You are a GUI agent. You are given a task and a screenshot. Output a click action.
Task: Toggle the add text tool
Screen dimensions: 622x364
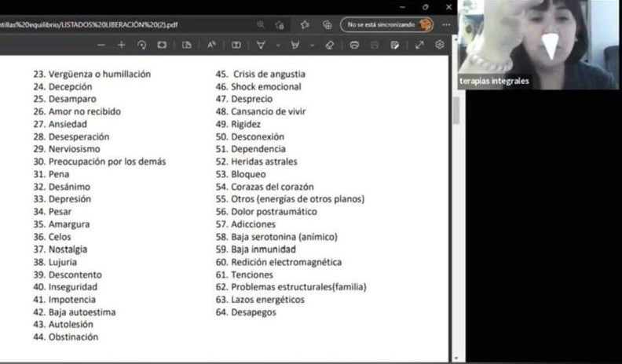click(236, 45)
